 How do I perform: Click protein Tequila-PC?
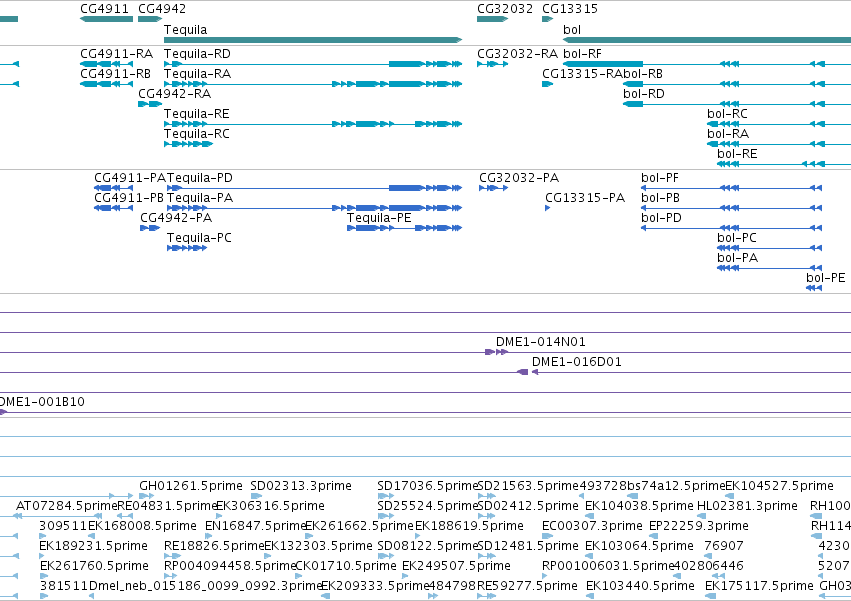click(x=187, y=248)
